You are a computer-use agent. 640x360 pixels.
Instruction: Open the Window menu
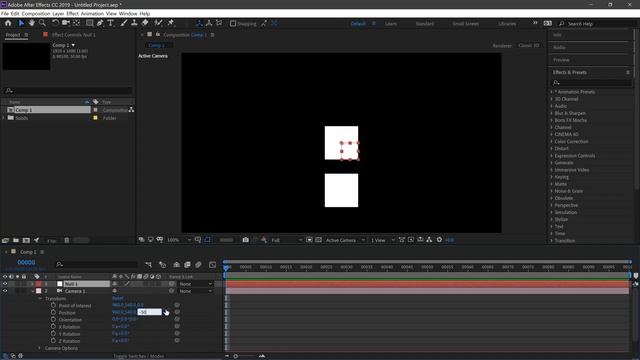pos(128,13)
